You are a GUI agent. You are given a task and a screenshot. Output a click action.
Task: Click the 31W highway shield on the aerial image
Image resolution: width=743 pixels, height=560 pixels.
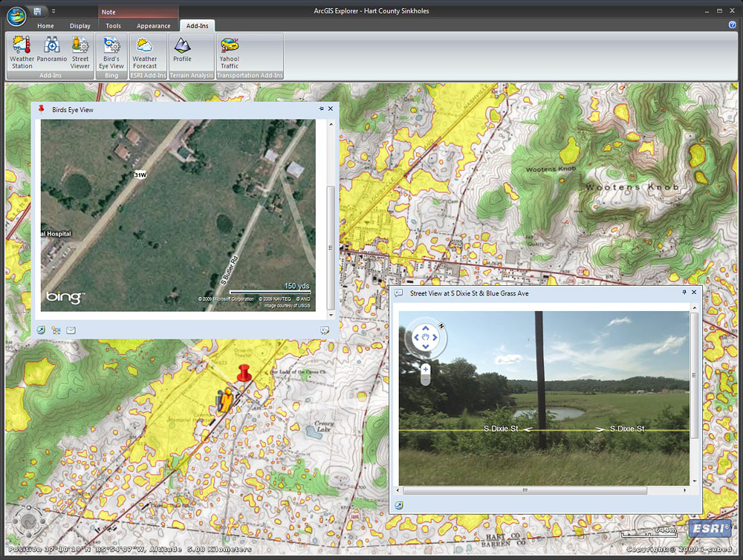(140, 175)
